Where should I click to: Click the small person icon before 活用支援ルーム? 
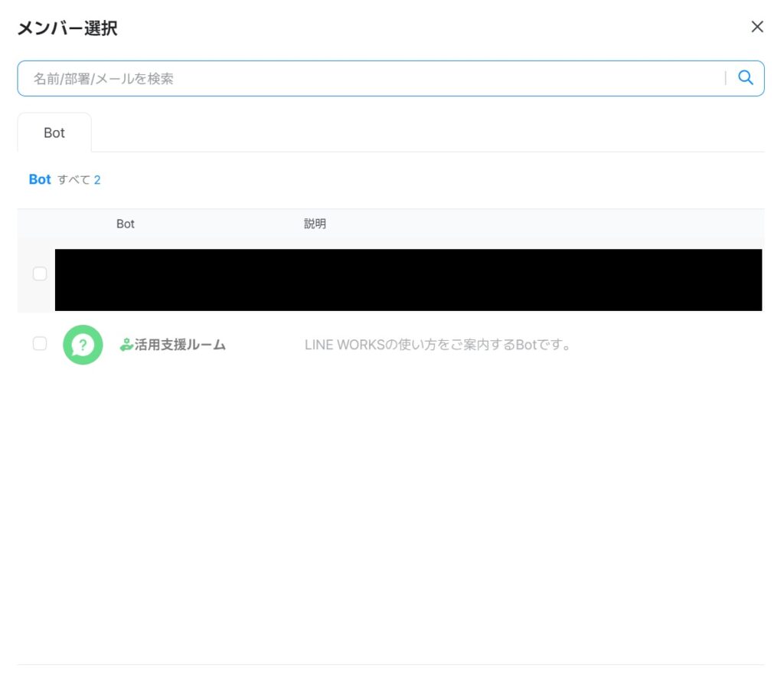126,345
